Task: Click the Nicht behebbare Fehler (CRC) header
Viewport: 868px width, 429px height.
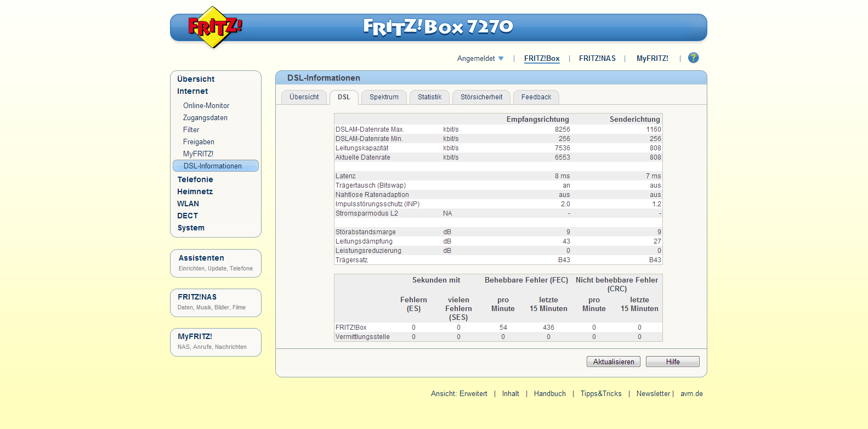Action: (617, 284)
